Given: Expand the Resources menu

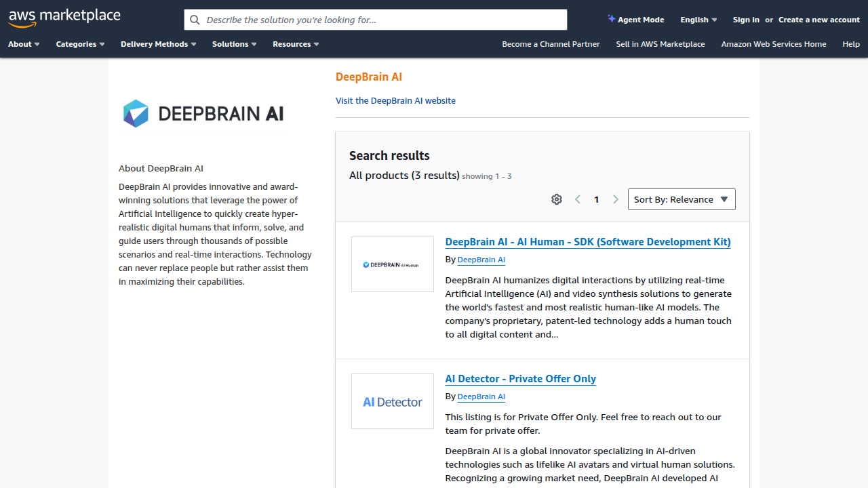Looking at the screenshot, I should (x=296, y=44).
